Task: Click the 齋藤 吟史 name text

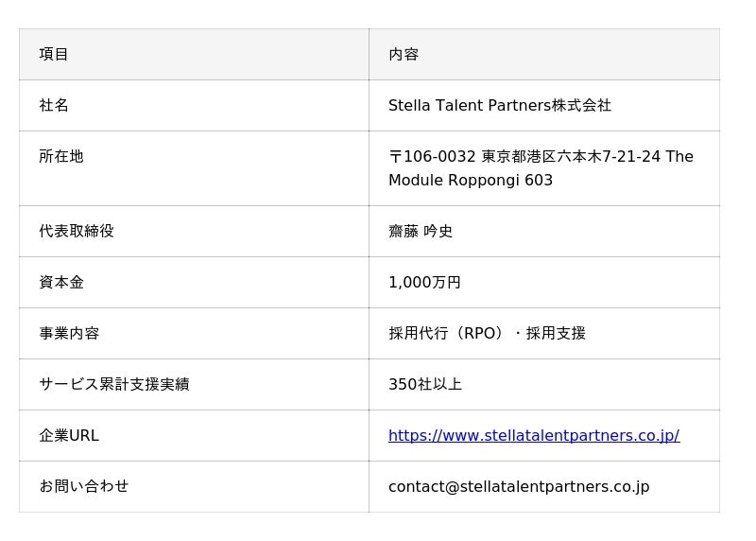Action: pyautogui.click(x=421, y=231)
